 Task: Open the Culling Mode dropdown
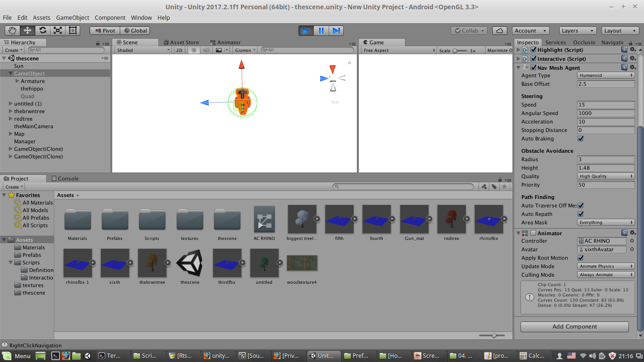[606, 275]
